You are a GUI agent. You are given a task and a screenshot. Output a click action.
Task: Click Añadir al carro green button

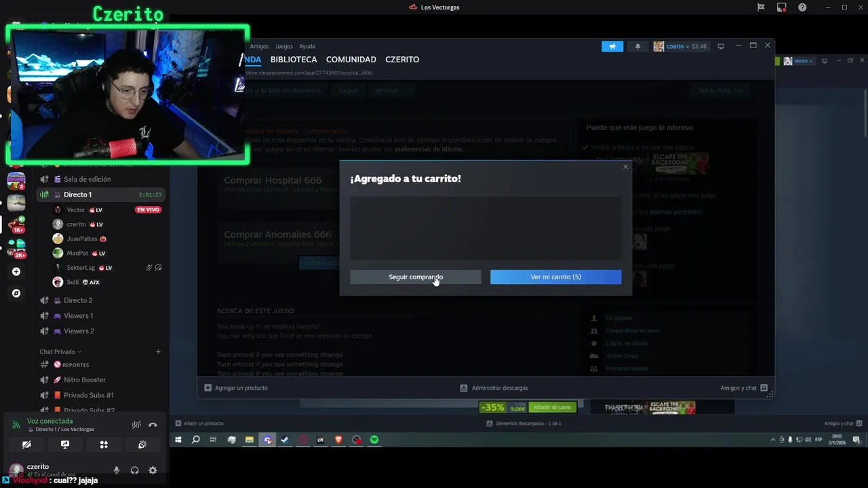(x=552, y=407)
